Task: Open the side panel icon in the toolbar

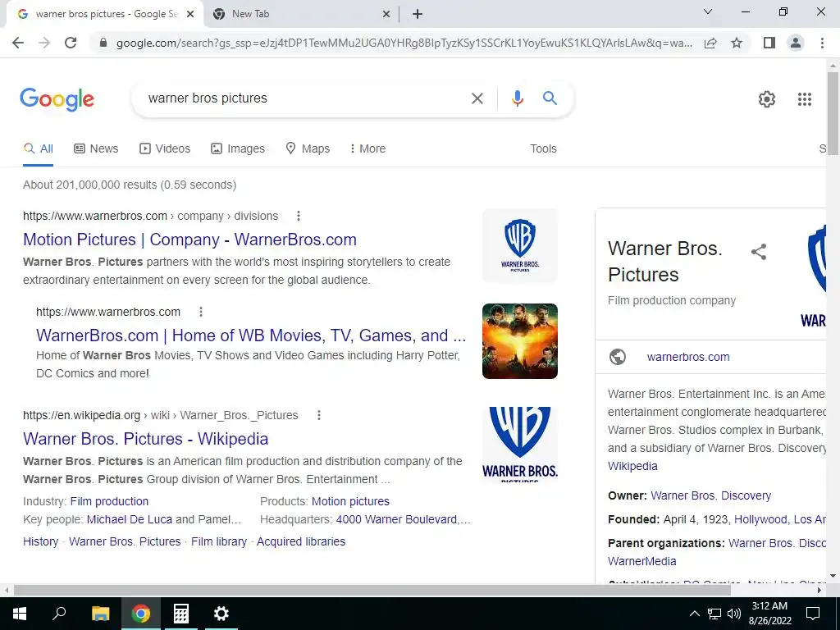Action: 769,43
